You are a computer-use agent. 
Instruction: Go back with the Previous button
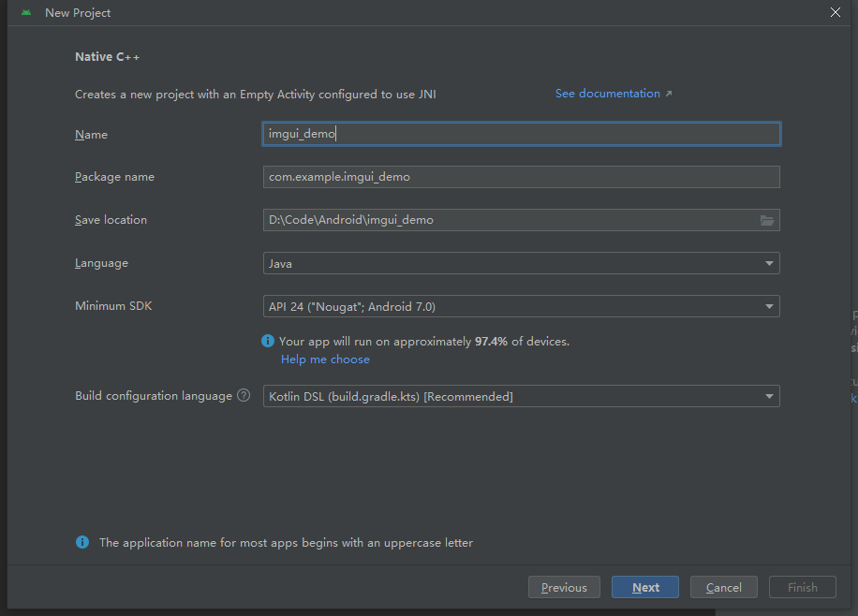[x=564, y=587]
